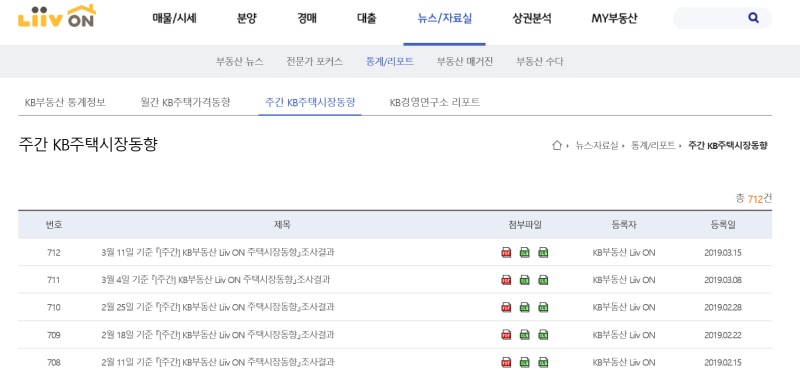
Task: Click 통계/리포트 in the breadcrumb
Action: click(x=653, y=145)
